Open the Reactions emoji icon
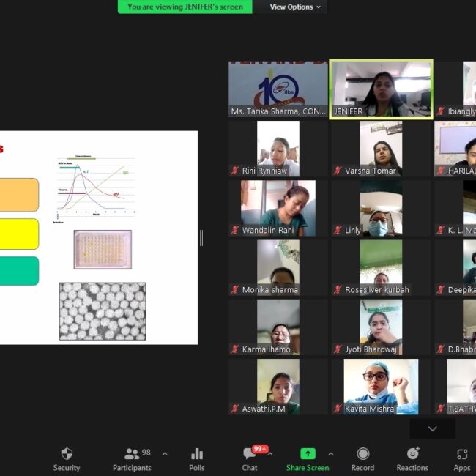476x476 pixels. pyautogui.click(x=412, y=454)
